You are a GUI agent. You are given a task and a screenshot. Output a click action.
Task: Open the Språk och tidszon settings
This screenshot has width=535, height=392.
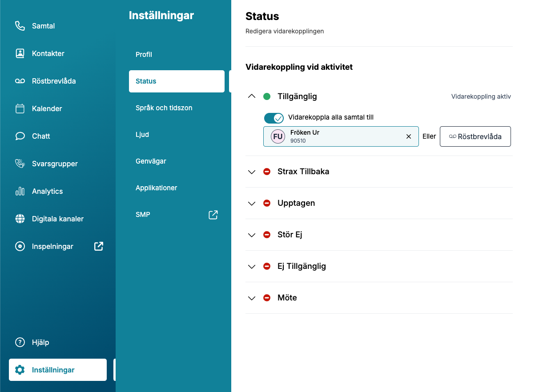[x=164, y=108]
